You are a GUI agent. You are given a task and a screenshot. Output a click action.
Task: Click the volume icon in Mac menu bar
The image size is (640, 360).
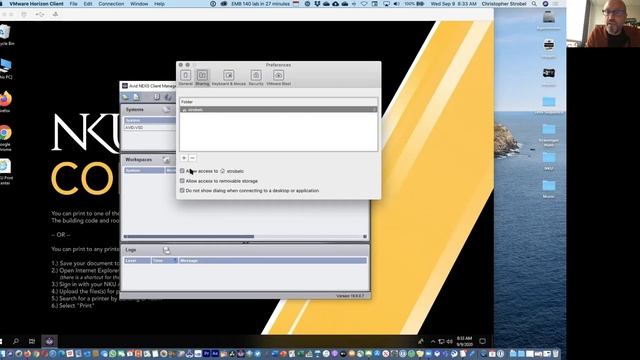[x=397, y=4]
